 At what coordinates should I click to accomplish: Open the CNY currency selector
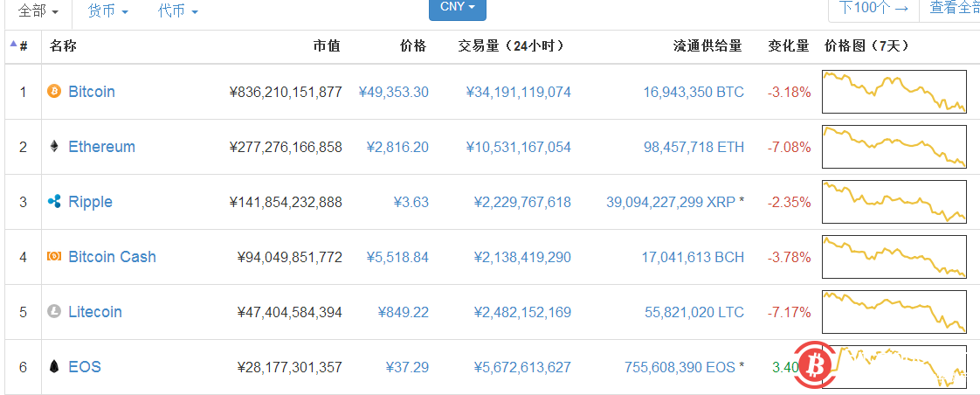tap(457, 8)
